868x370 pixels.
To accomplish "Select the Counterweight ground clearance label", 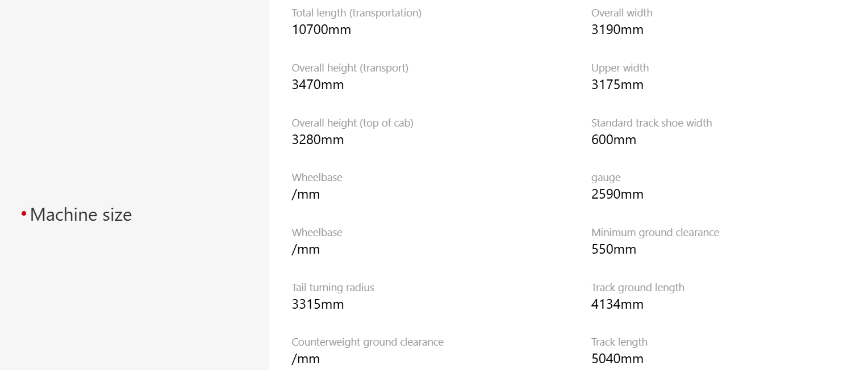I will [367, 342].
